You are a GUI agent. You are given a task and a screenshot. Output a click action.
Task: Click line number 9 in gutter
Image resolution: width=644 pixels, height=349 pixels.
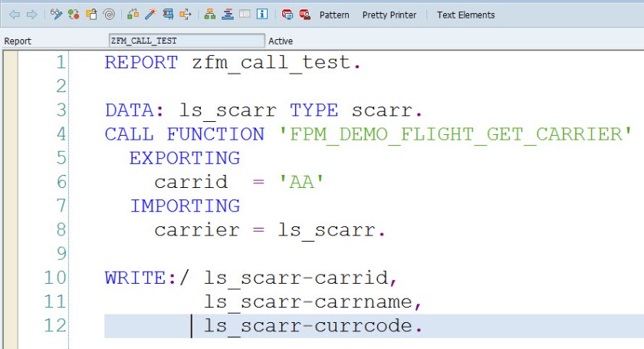(61, 254)
